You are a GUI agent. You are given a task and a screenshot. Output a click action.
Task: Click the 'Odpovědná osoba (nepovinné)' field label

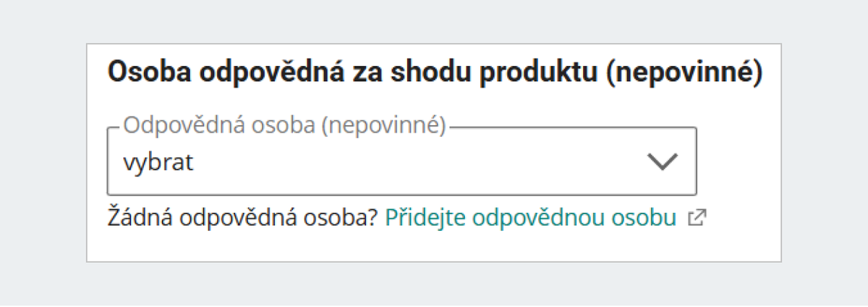283,125
